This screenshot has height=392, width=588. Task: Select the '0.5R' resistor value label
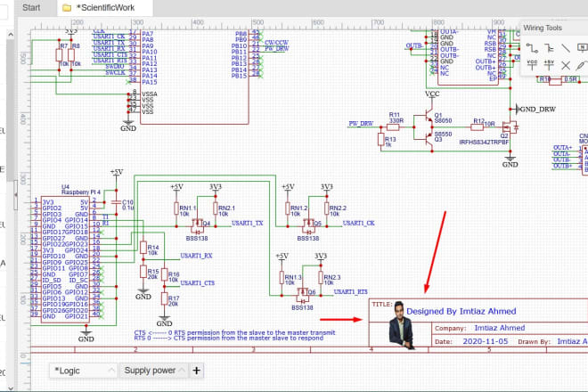(570, 79)
